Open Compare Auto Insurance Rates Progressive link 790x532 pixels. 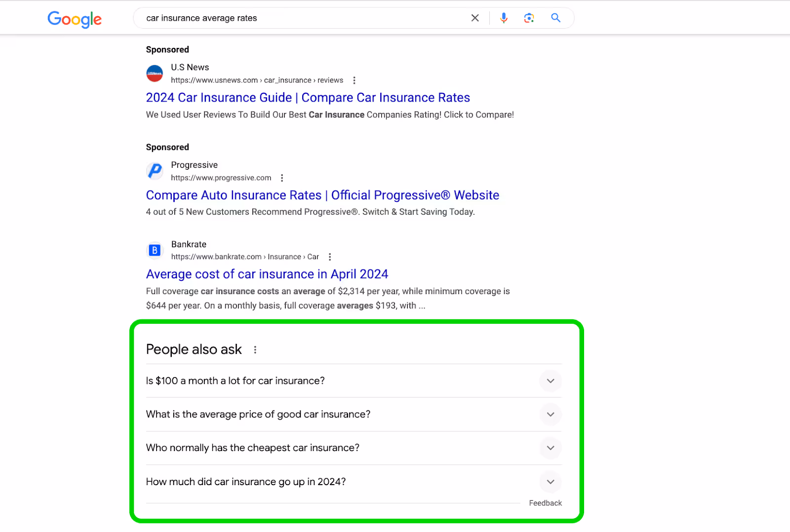(322, 195)
